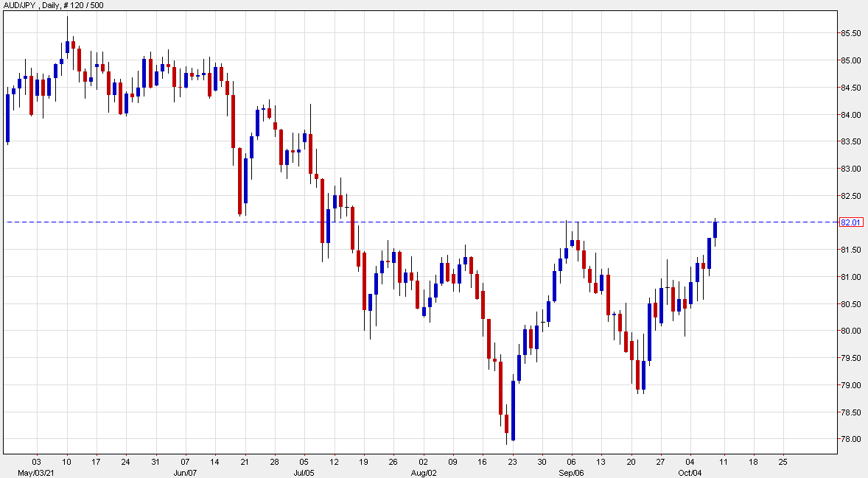The width and height of the screenshot is (868, 478).
Task: Select the 80.00 price level label
Action: pos(850,331)
